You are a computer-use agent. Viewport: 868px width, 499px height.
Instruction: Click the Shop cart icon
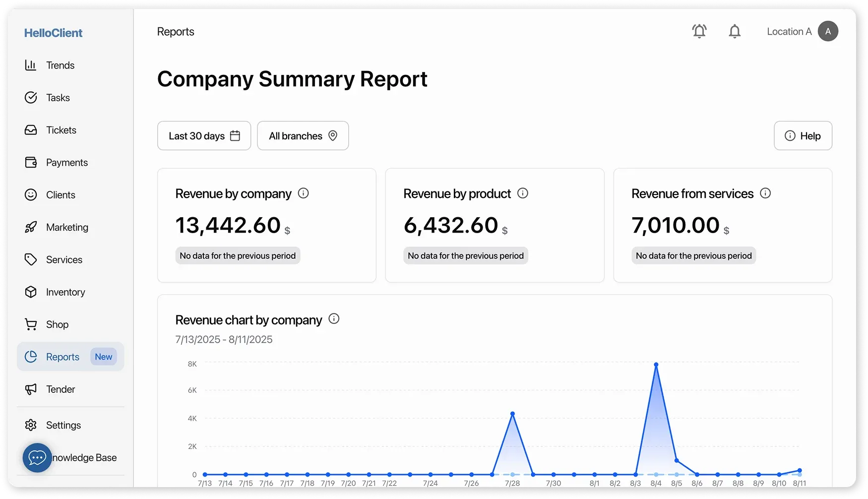click(30, 324)
